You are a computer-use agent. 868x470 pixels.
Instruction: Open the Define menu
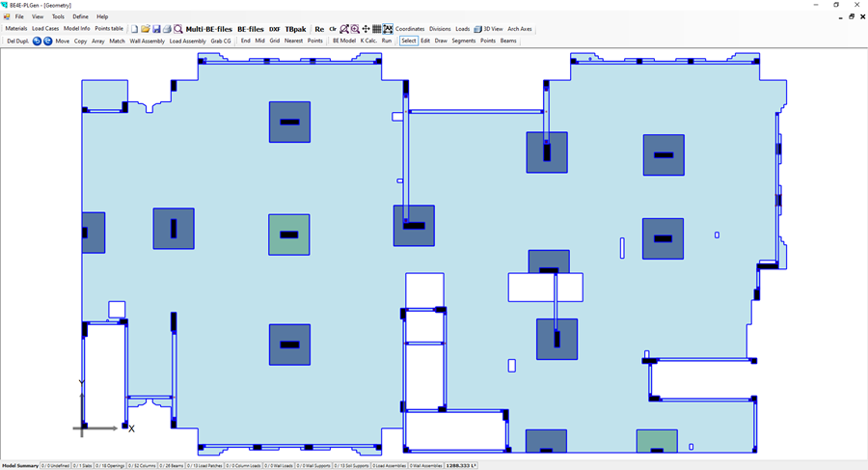80,16
